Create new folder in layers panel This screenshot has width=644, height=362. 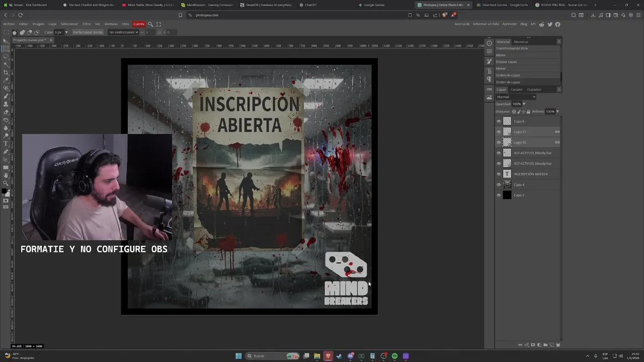tap(545, 345)
